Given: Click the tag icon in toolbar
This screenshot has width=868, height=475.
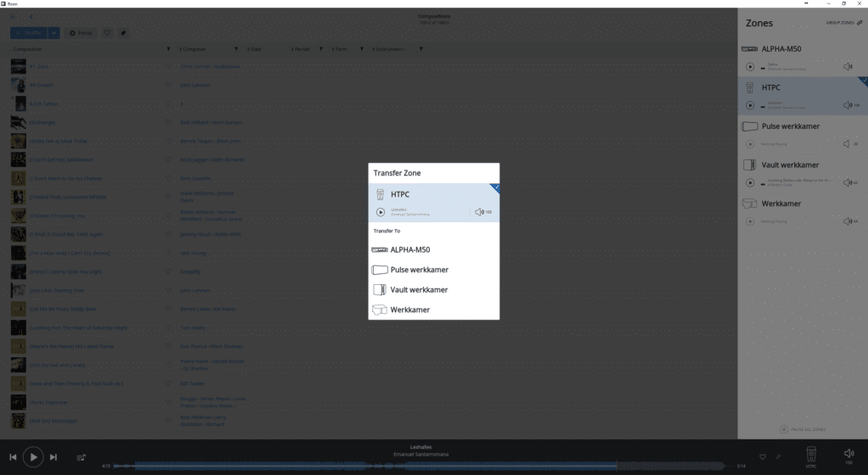Looking at the screenshot, I should (x=123, y=33).
